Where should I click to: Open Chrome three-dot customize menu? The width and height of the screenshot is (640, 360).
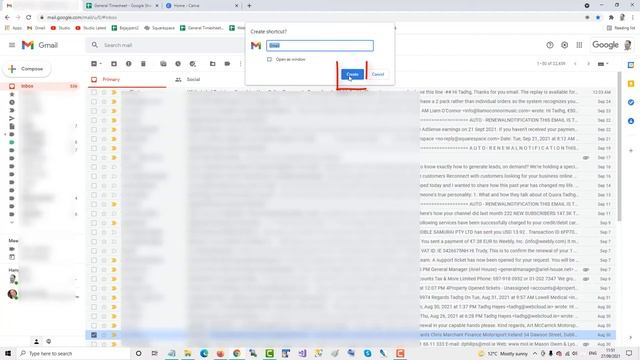click(x=633, y=18)
